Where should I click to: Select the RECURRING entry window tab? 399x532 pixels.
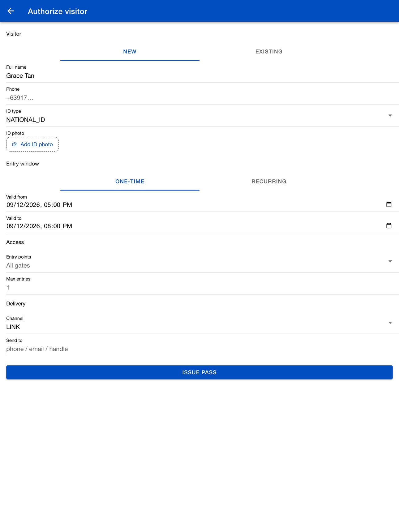point(269,182)
